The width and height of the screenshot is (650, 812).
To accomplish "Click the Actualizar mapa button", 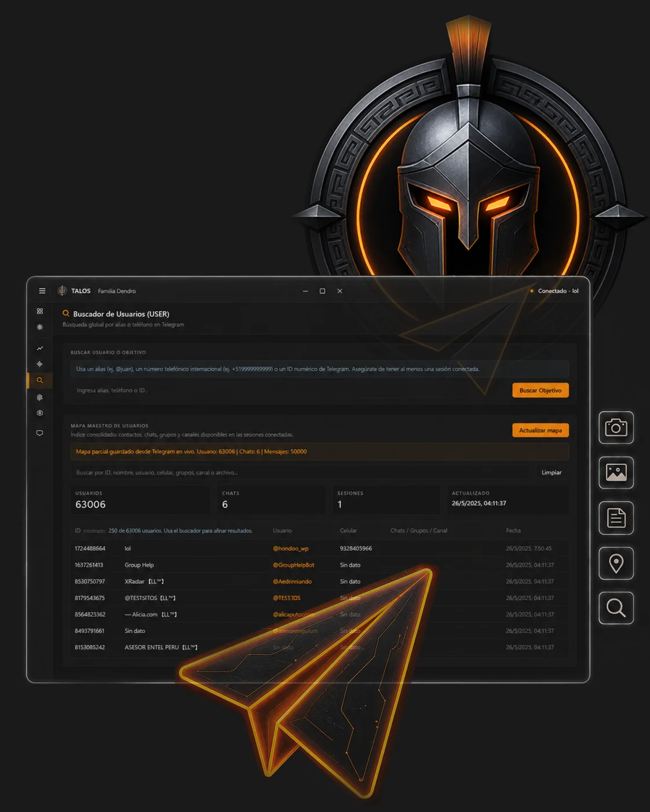I will click(x=541, y=430).
